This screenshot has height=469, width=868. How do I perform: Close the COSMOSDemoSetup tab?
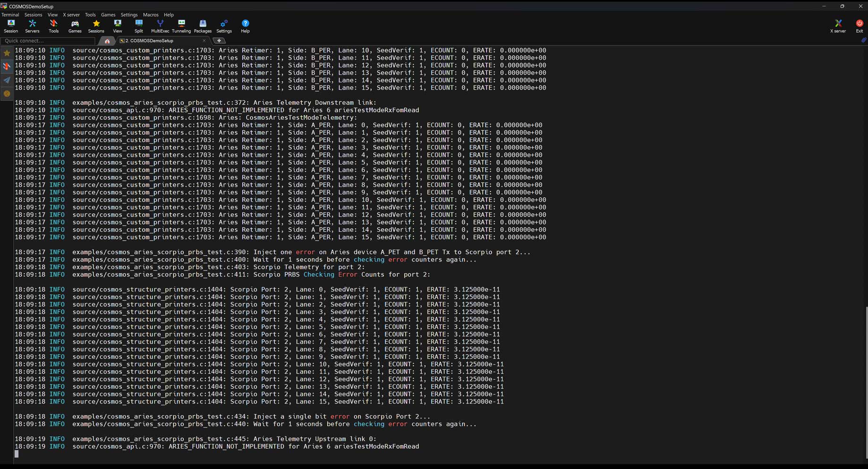tap(204, 41)
